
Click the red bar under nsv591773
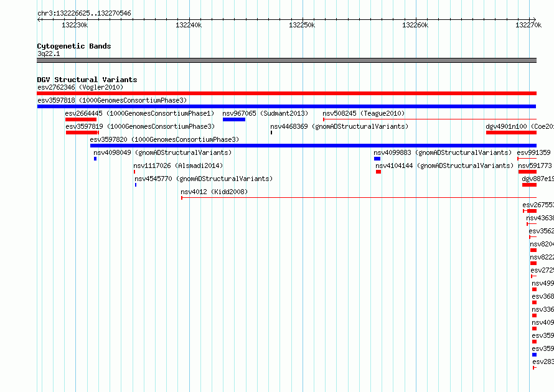click(x=527, y=172)
